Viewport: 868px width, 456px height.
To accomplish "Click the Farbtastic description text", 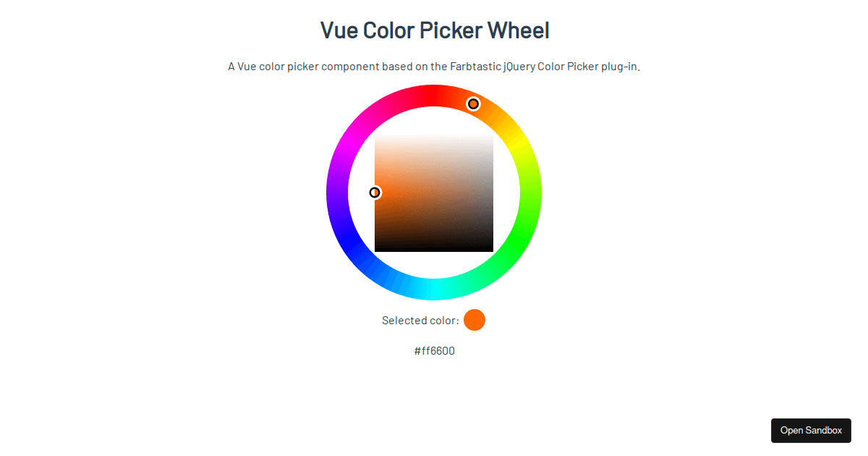I will tap(434, 67).
